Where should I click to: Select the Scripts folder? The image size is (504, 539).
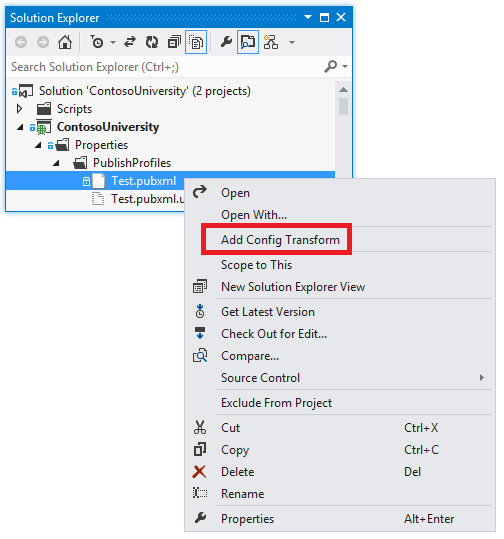pyautogui.click(x=74, y=109)
